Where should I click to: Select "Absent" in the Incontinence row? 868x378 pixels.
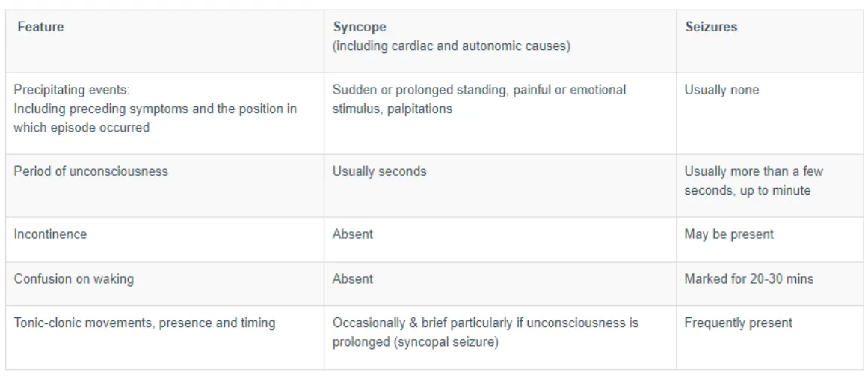(352, 234)
